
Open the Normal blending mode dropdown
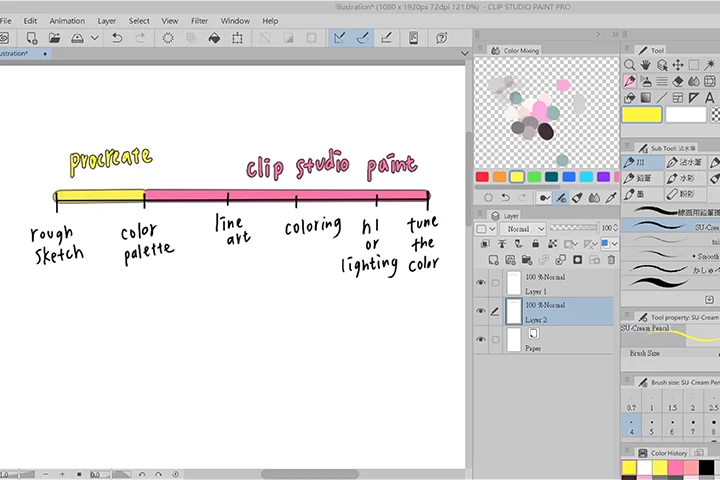pyautogui.click(x=523, y=228)
